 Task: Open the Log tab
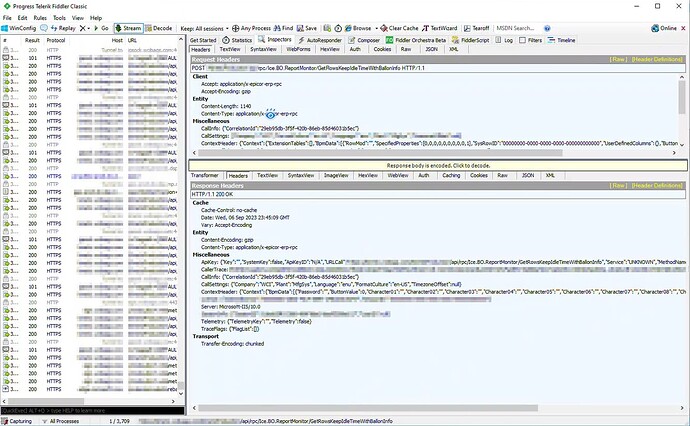click(504, 40)
